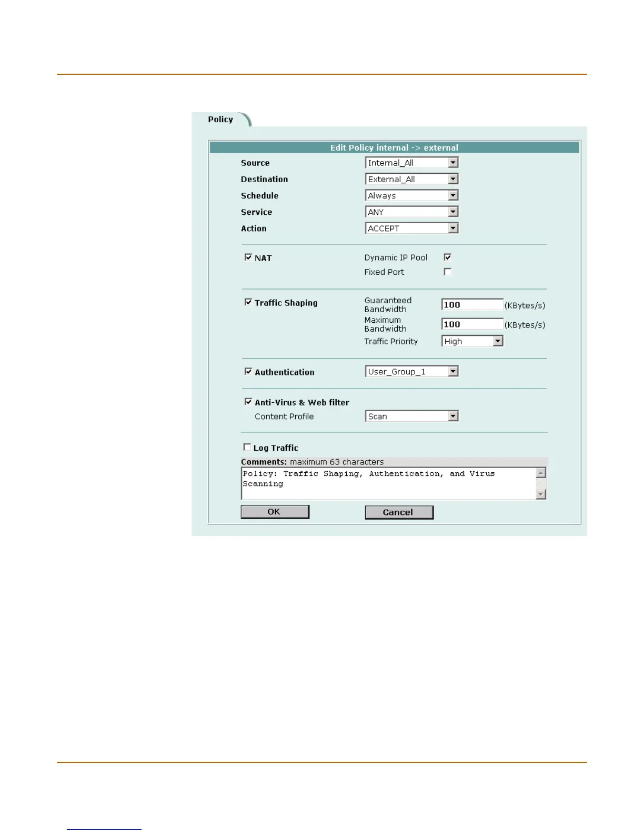This screenshot has height=834, width=644.
Task: Click the Cancel button
Action: [x=399, y=512]
